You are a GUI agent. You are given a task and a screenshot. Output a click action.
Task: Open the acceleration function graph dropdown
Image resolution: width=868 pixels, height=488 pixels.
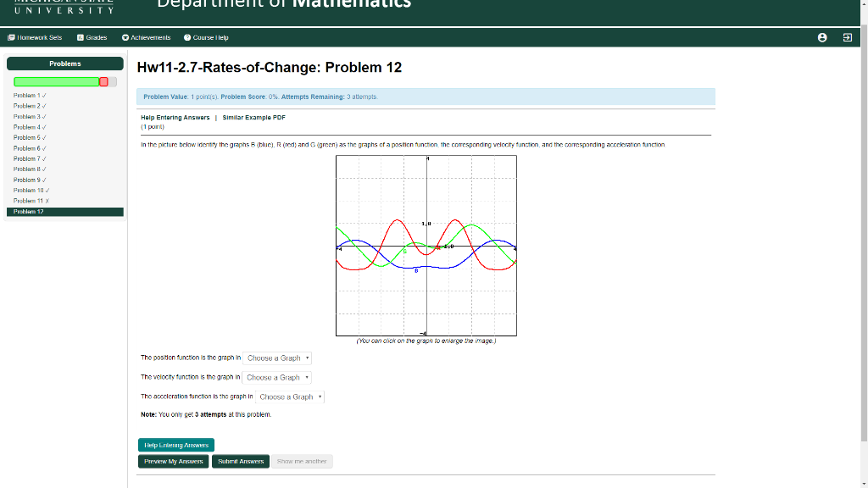coord(290,396)
